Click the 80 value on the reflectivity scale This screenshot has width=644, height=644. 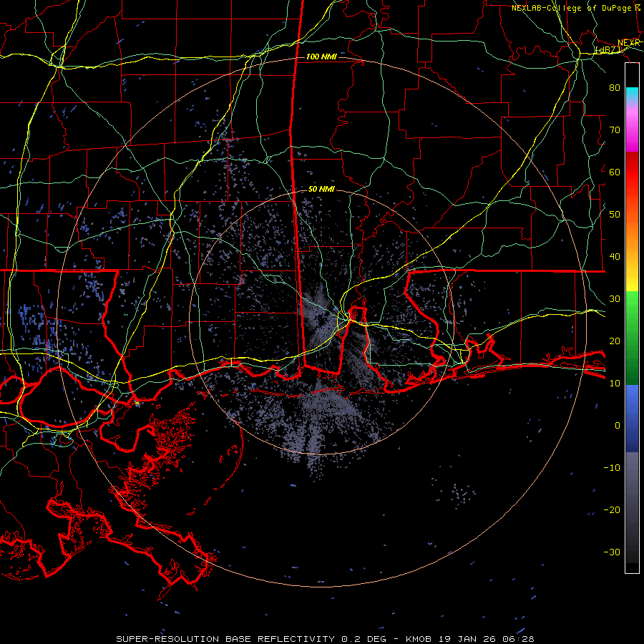[615, 87]
